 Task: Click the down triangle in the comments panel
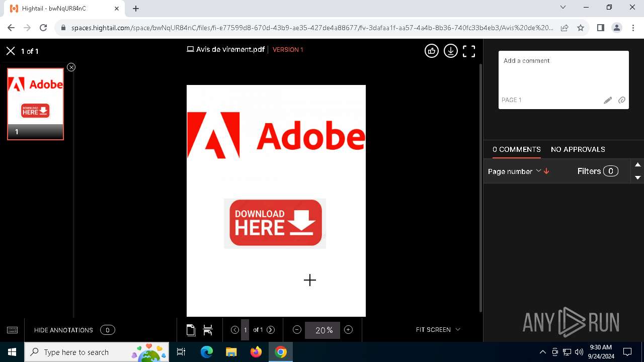coord(638,177)
